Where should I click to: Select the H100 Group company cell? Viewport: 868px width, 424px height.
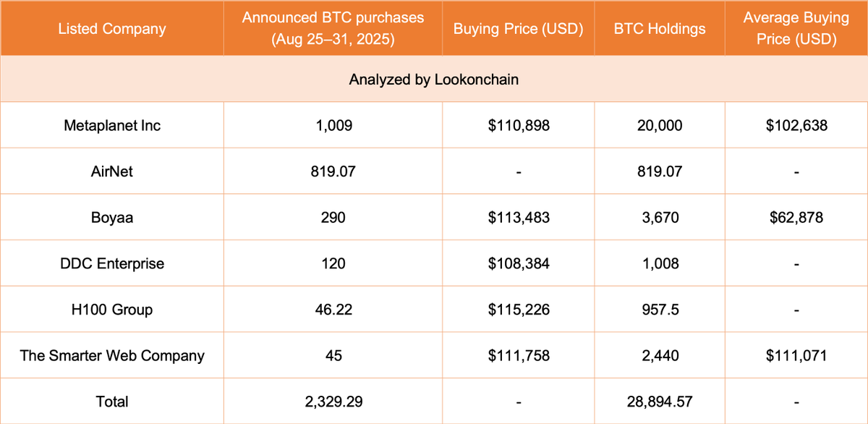pyautogui.click(x=111, y=309)
